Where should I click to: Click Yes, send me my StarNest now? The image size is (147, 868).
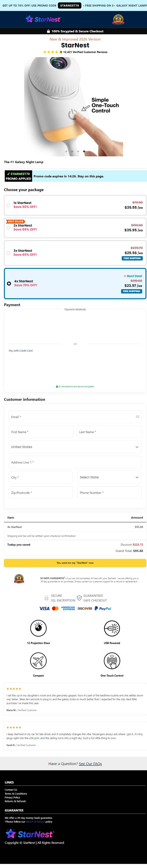[x=75, y=563]
